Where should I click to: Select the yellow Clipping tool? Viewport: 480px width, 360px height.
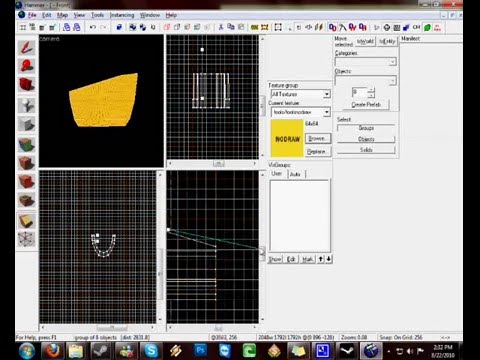click(x=27, y=221)
